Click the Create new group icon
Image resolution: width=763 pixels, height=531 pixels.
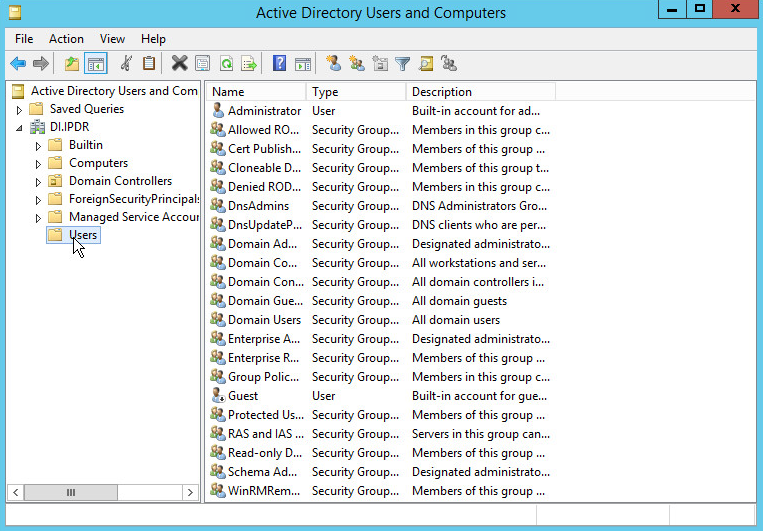click(356, 64)
